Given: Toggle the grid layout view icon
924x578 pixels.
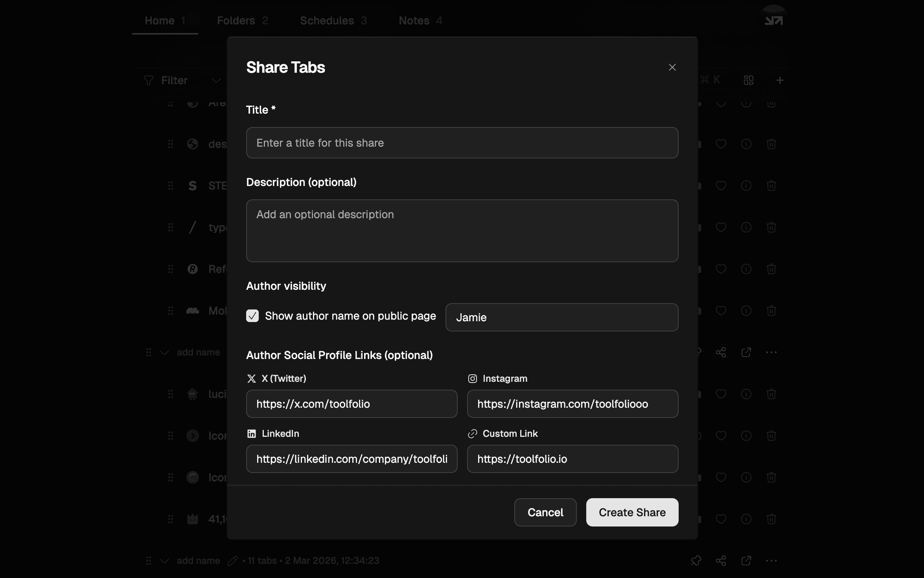Looking at the screenshot, I should (749, 81).
